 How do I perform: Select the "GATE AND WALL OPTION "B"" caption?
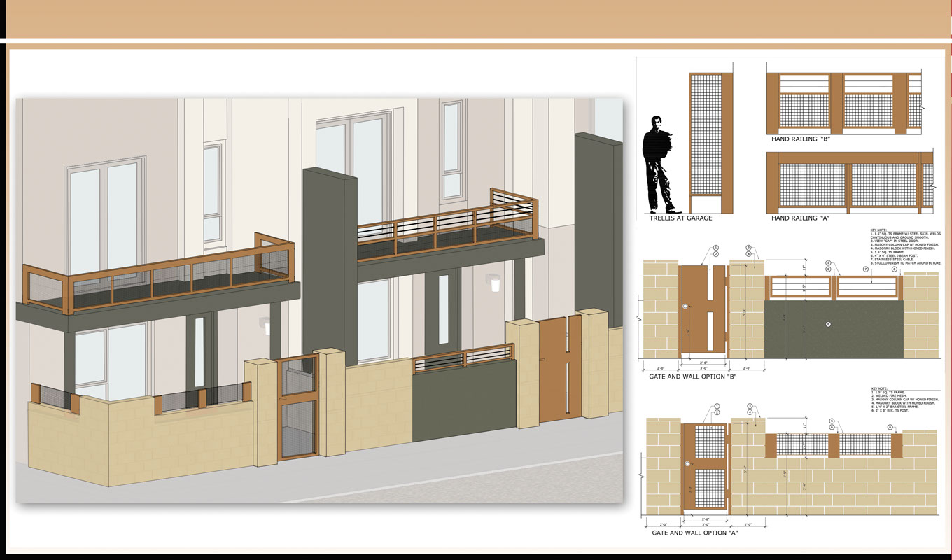click(x=696, y=376)
